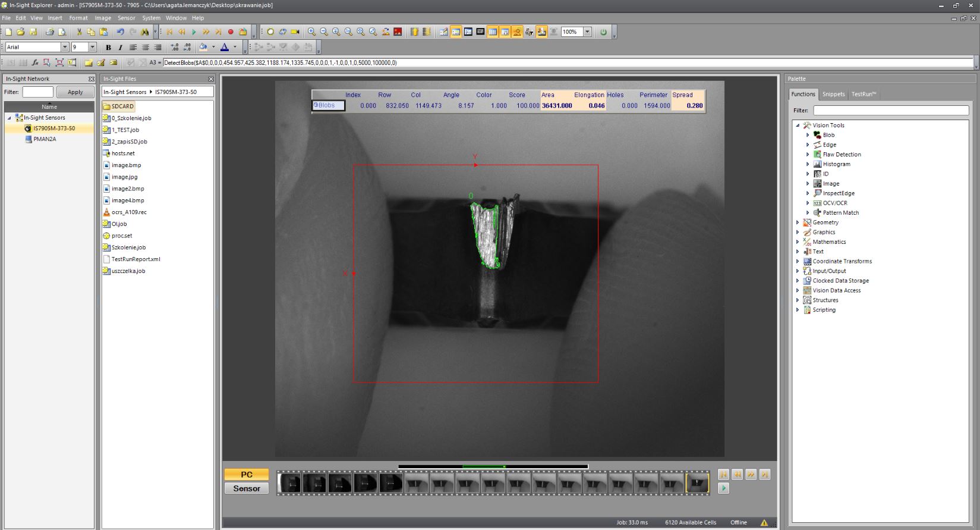
Task: Select the PMAN2A emulator entry
Action: 40,139
